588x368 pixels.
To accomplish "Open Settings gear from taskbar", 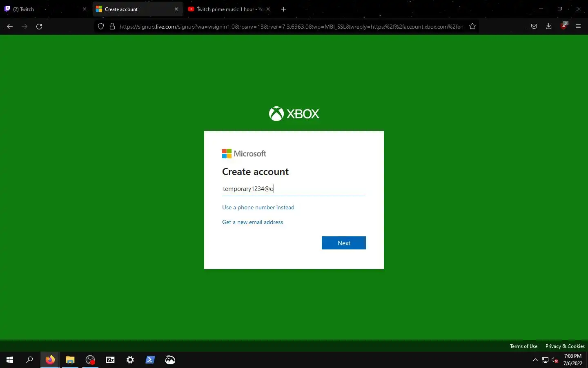I will pyautogui.click(x=130, y=360).
